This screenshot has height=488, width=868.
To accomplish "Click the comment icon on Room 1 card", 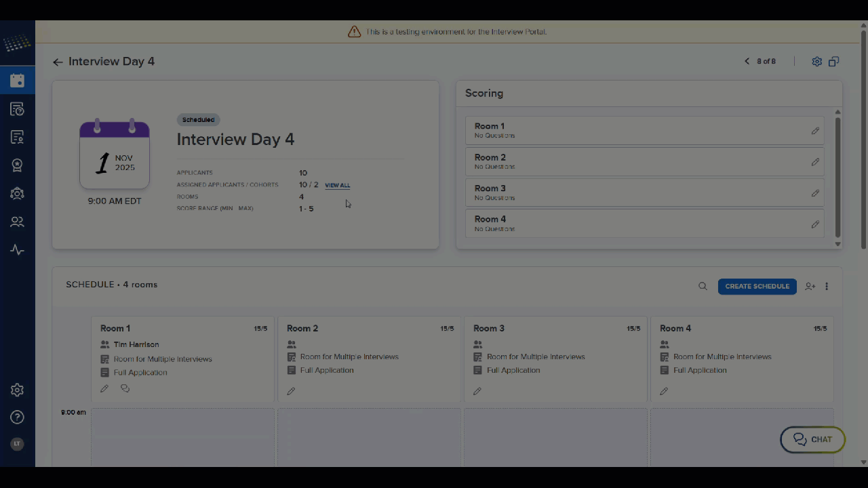I will coord(125,388).
